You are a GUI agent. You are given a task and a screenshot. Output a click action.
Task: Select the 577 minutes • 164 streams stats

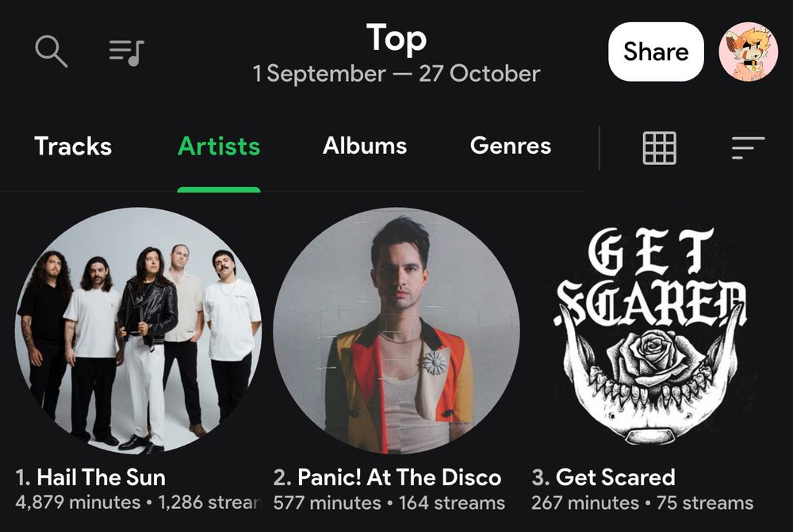[x=389, y=503]
